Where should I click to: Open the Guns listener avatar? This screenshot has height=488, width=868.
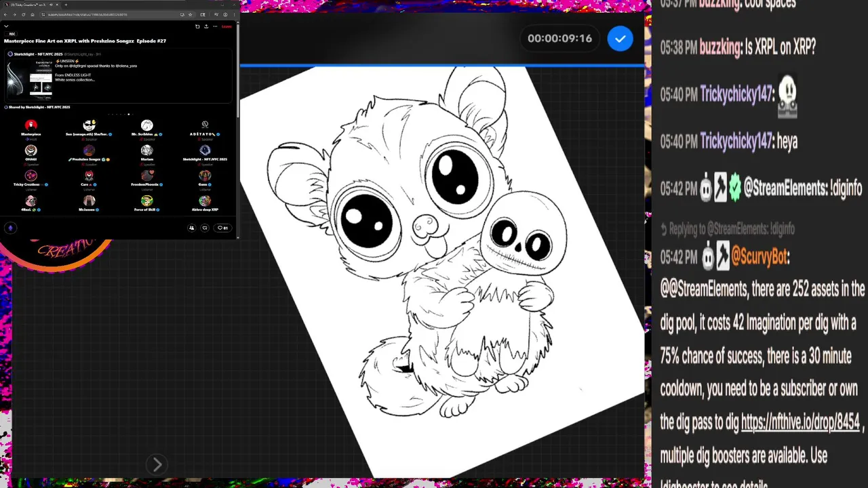point(205,176)
